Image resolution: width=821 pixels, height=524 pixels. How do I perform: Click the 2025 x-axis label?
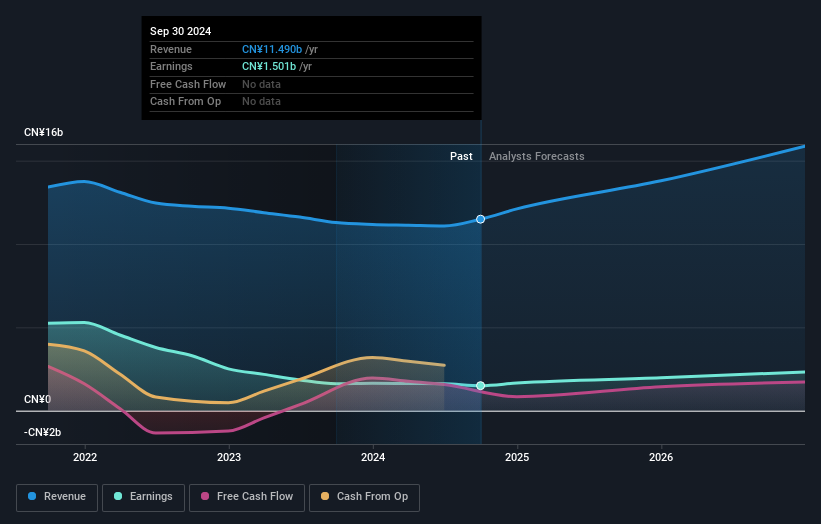click(517, 458)
